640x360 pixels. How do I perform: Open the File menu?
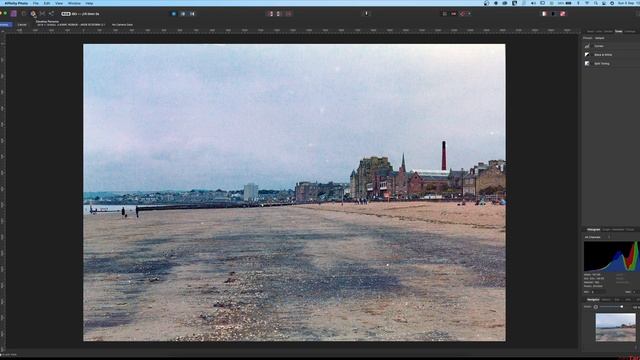tap(36, 3)
